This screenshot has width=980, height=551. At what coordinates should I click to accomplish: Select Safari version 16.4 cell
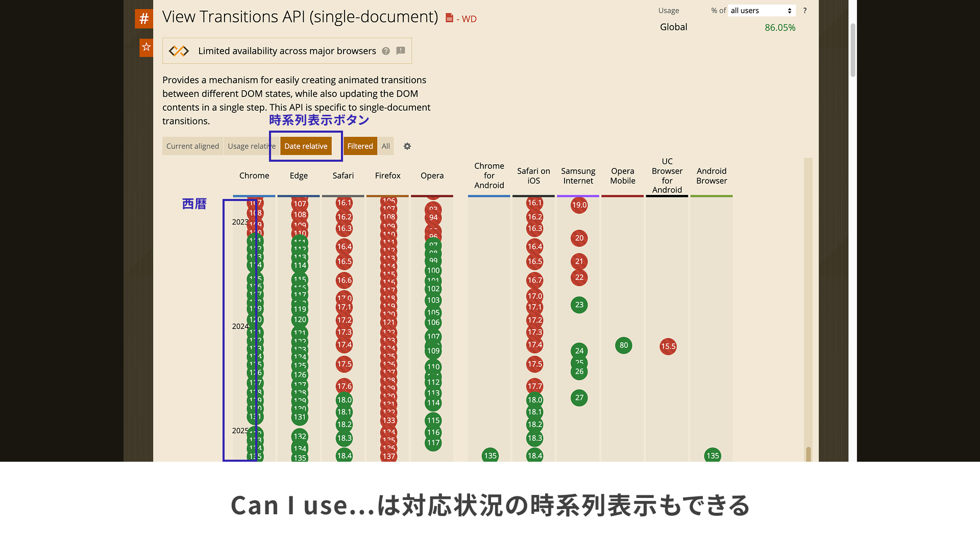[344, 246]
